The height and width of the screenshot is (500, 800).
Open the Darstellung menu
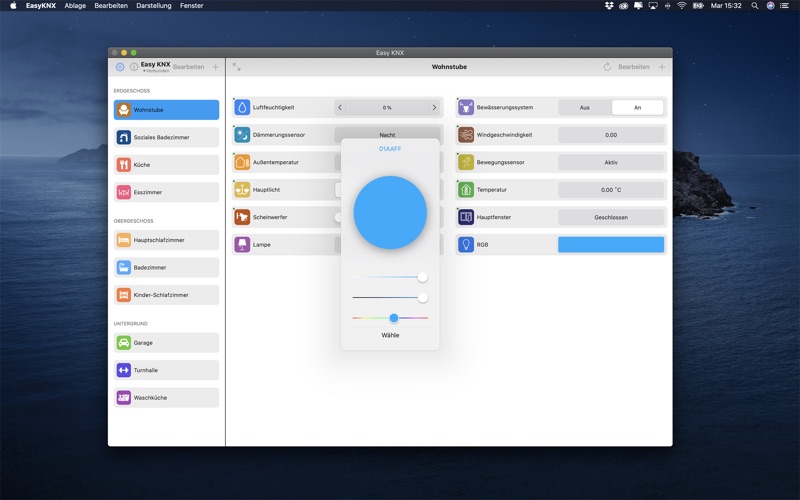(x=154, y=6)
